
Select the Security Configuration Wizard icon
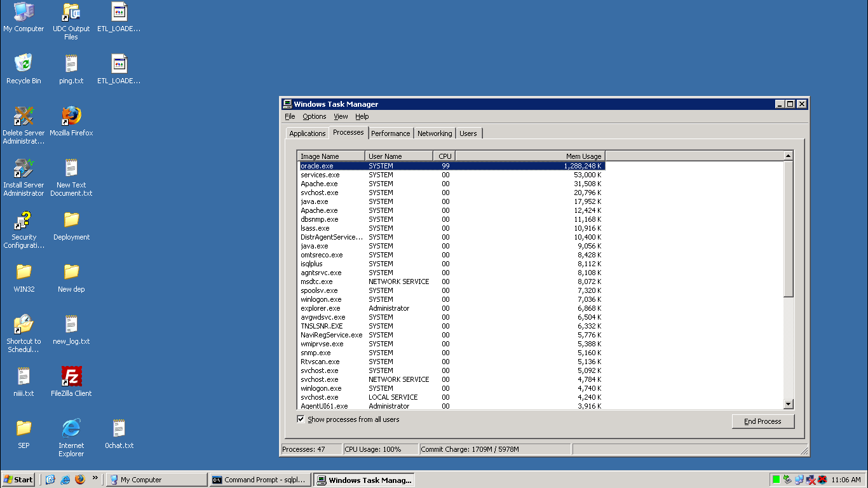24,220
